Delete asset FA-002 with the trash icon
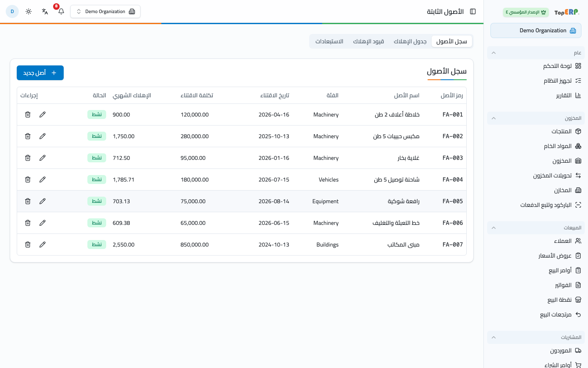The image size is (588, 368). click(x=28, y=136)
